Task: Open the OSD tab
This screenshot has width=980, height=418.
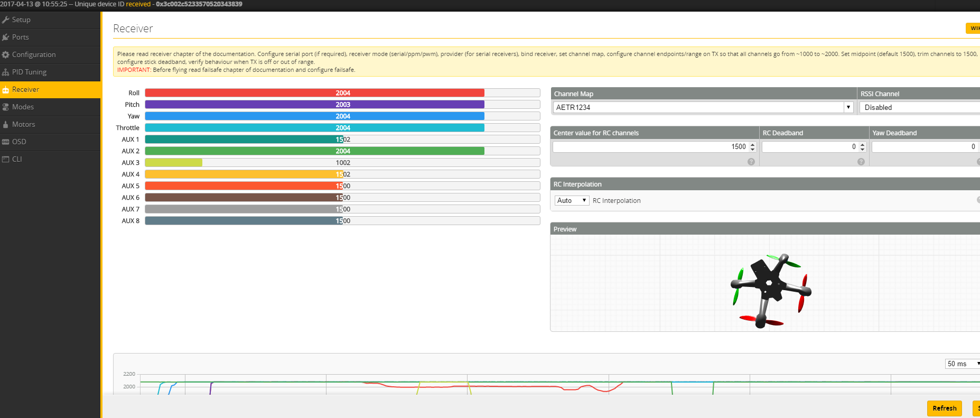Action: tap(50, 142)
